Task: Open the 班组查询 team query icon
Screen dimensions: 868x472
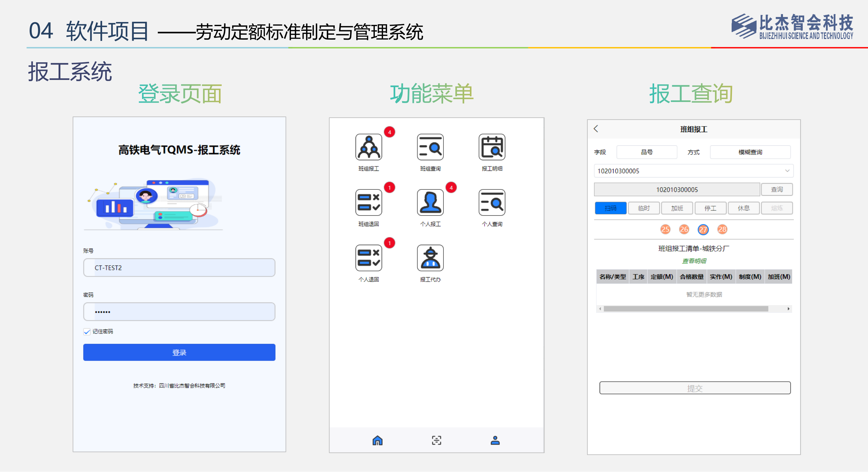Action: [x=430, y=147]
